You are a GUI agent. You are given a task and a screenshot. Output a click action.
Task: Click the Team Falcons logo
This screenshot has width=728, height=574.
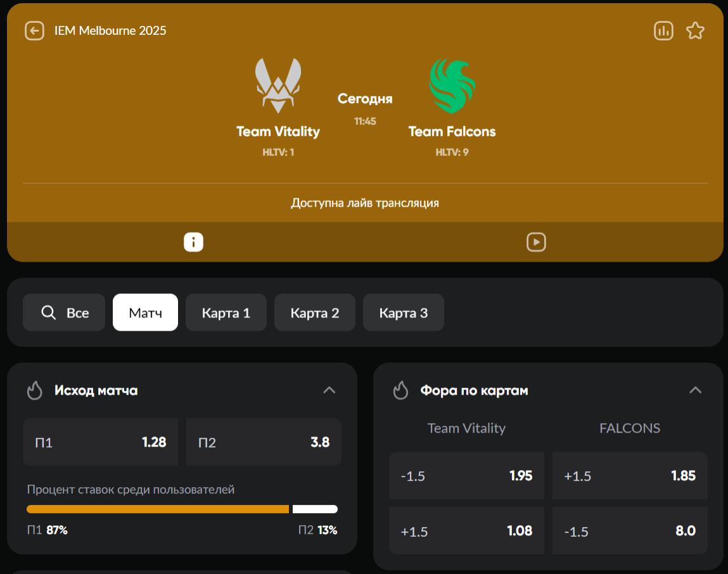pyautogui.click(x=452, y=86)
